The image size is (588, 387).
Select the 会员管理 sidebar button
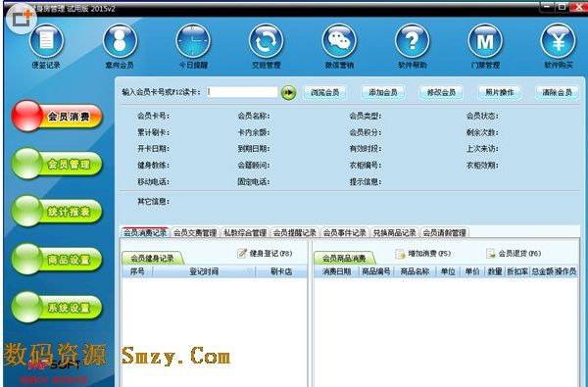pyautogui.click(x=57, y=164)
